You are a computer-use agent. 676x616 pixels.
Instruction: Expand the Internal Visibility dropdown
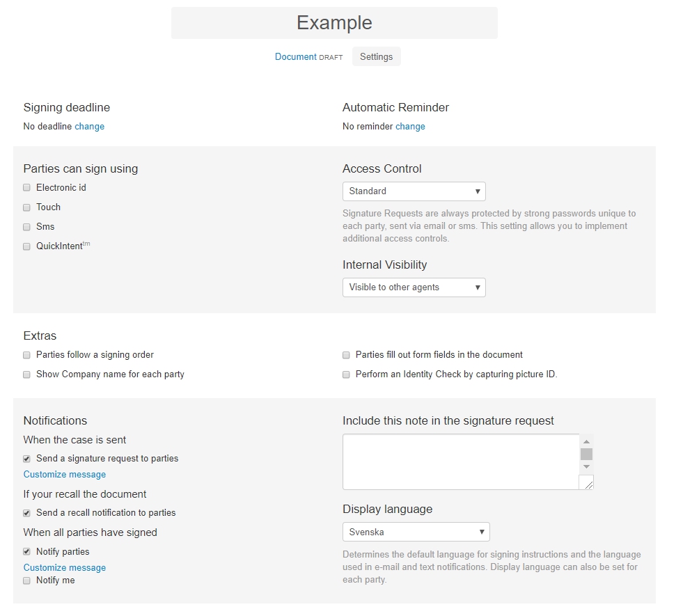click(414, 287)
